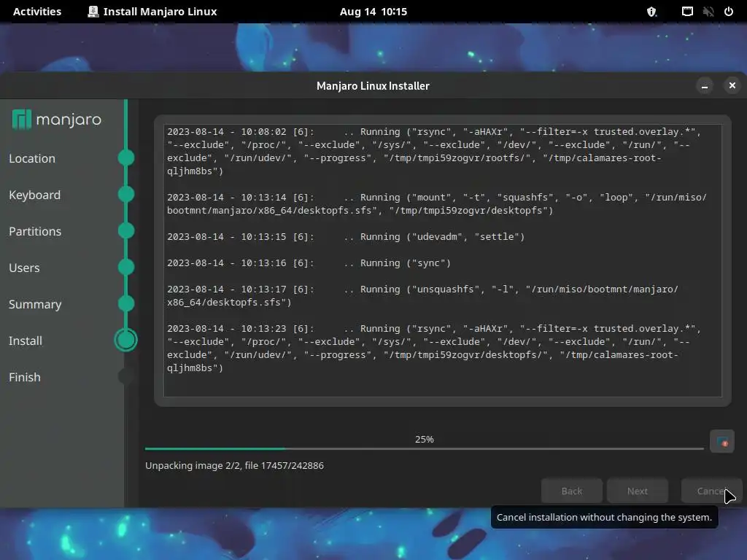Click the Next button
747x560 pixels.
coord(638,491)
